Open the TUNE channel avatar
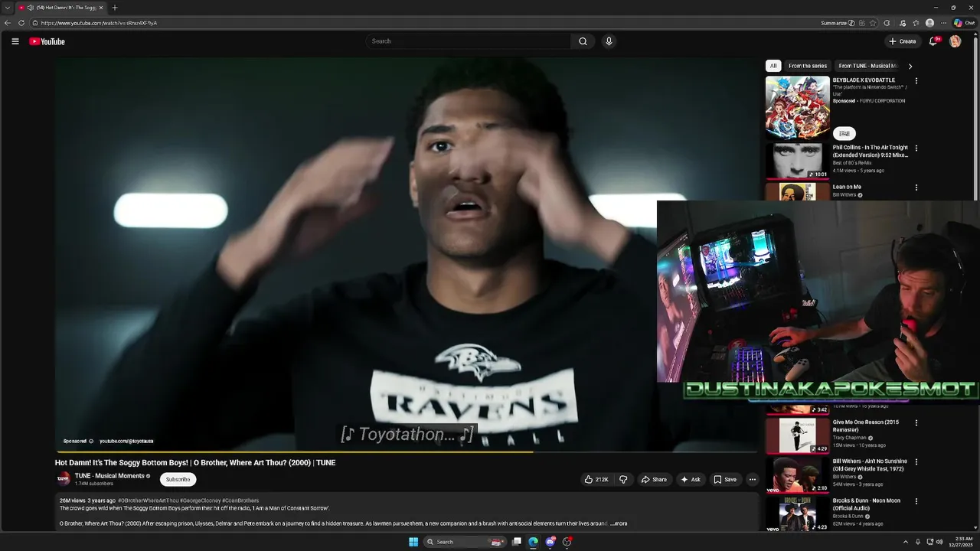 tap(64, 479)
